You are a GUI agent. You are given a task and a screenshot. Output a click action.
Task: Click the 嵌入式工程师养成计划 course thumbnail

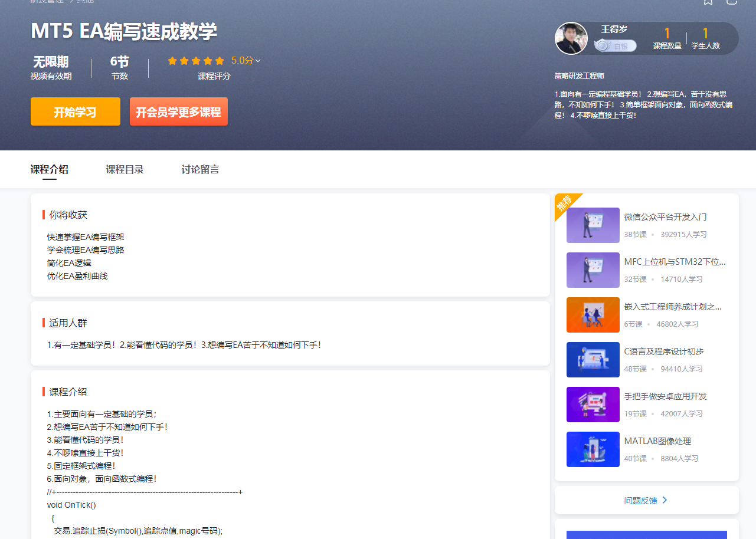click(593, 315)
